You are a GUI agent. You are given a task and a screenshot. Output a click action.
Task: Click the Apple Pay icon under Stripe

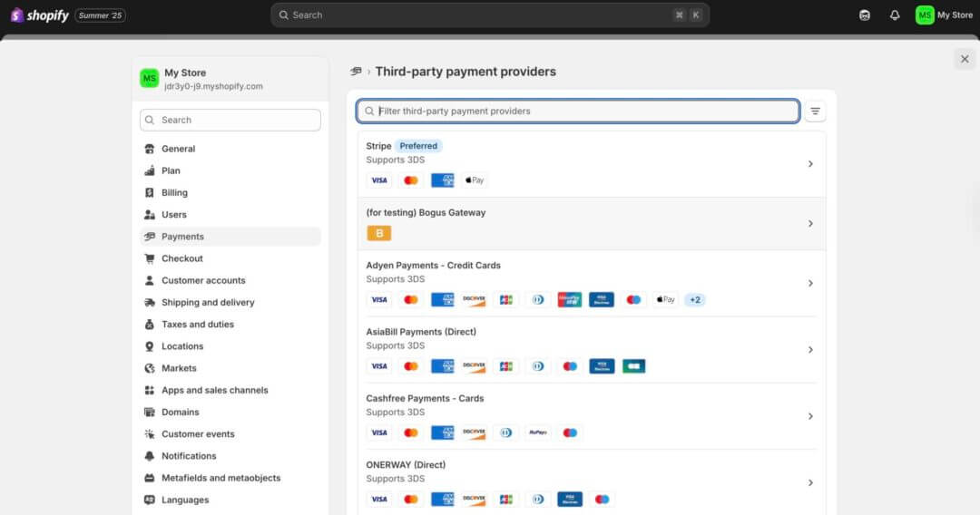click(475, 180)
